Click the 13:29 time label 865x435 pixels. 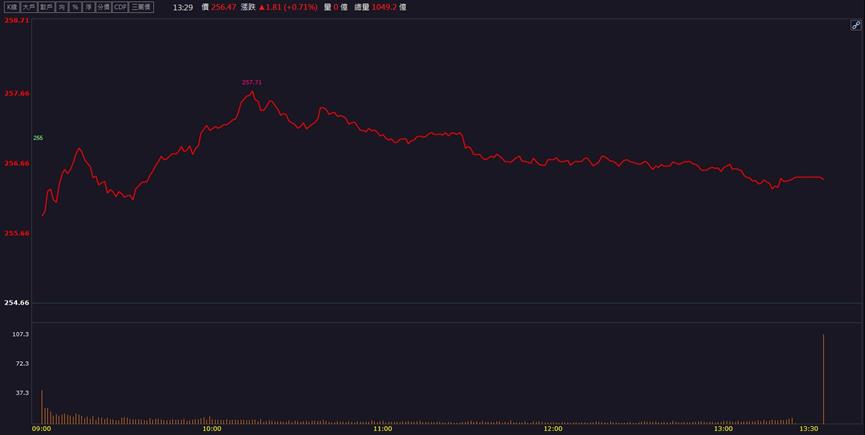[183, 8]
